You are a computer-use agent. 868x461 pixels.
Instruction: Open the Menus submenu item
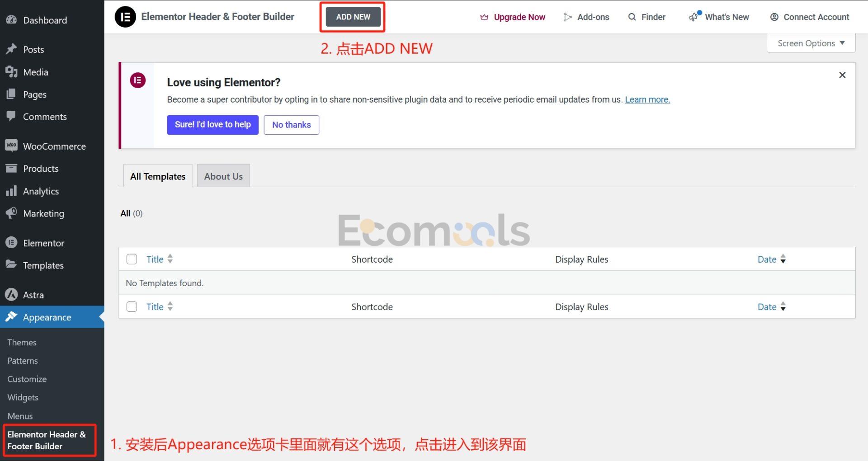tap(20, 416)
